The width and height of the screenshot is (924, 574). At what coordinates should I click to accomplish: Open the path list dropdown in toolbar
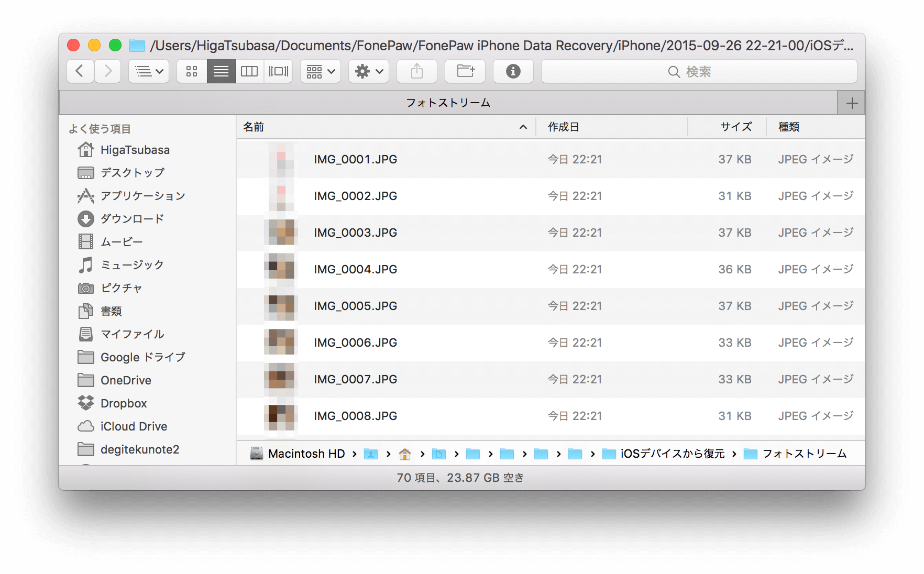click(149, 71)
